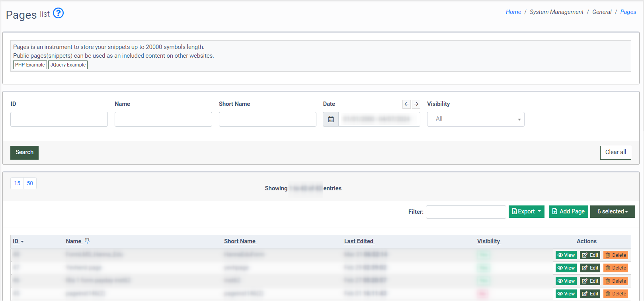Click the previous date range arrow
The width and height of the screenshot is (644, 301).
click(406, 104)
